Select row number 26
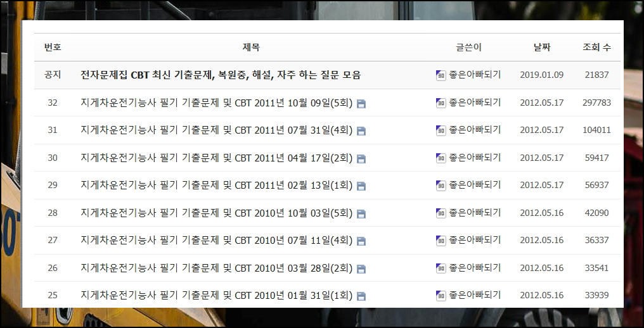 point(53,268)
